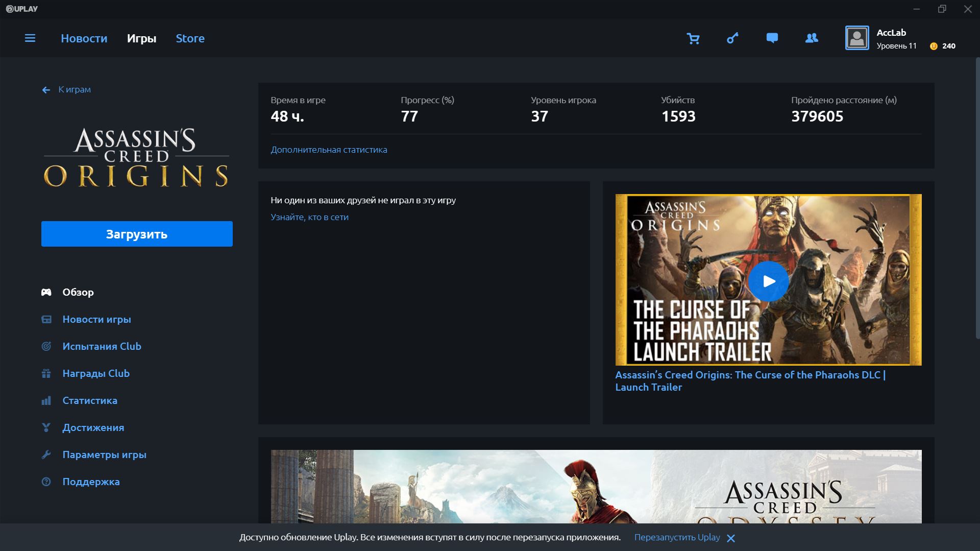Click the news icon beside Новости игры
This screenshot has width=980, height=551.
click(46, 319)
